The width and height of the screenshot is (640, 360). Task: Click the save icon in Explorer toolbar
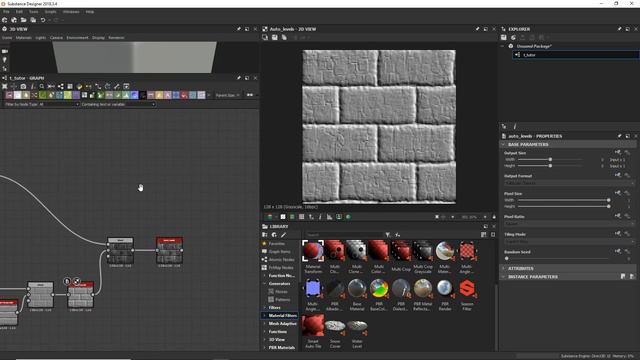[x=504, y=38]
